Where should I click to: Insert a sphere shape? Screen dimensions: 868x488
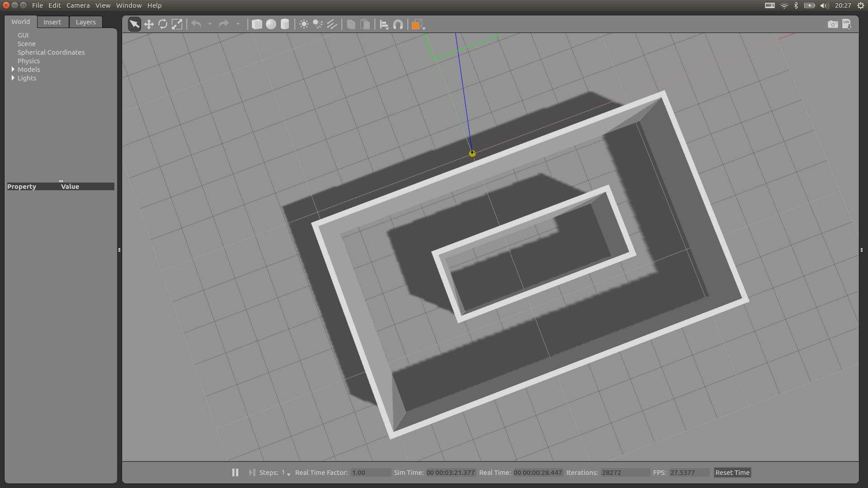(x=271, y=24)
